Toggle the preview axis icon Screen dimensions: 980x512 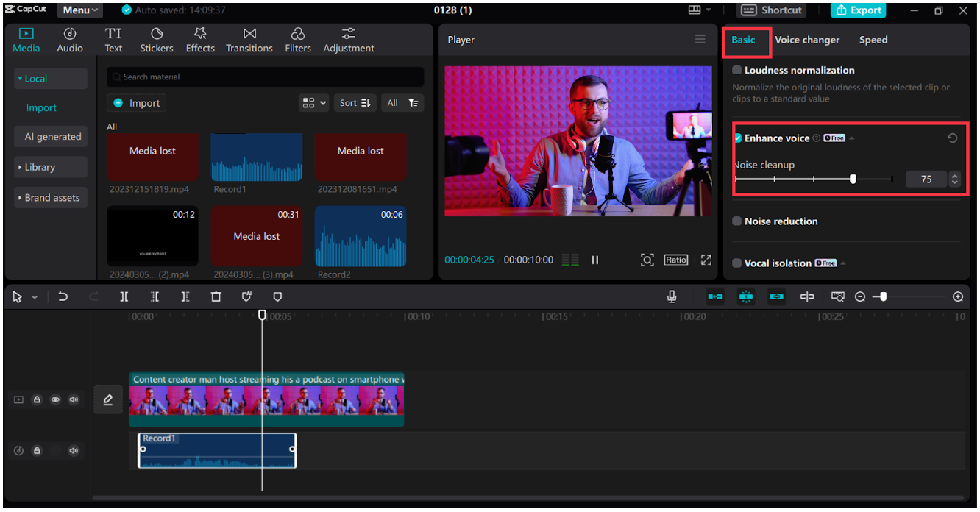coord(807,296)
